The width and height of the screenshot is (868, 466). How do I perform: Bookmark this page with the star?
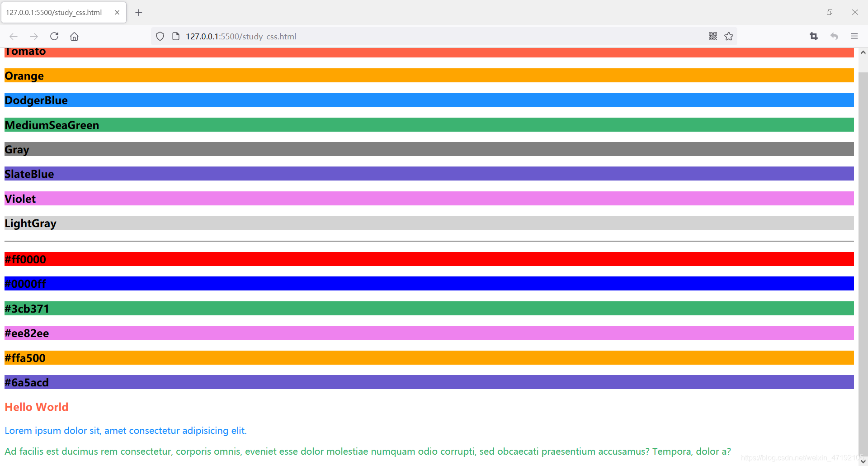pyautogui.click(x=729, y=36)
